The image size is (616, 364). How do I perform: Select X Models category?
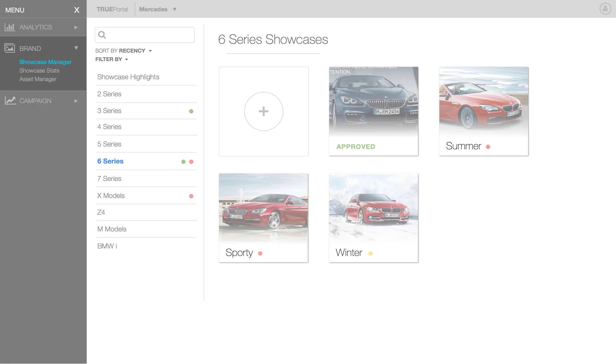click(111, 196)
